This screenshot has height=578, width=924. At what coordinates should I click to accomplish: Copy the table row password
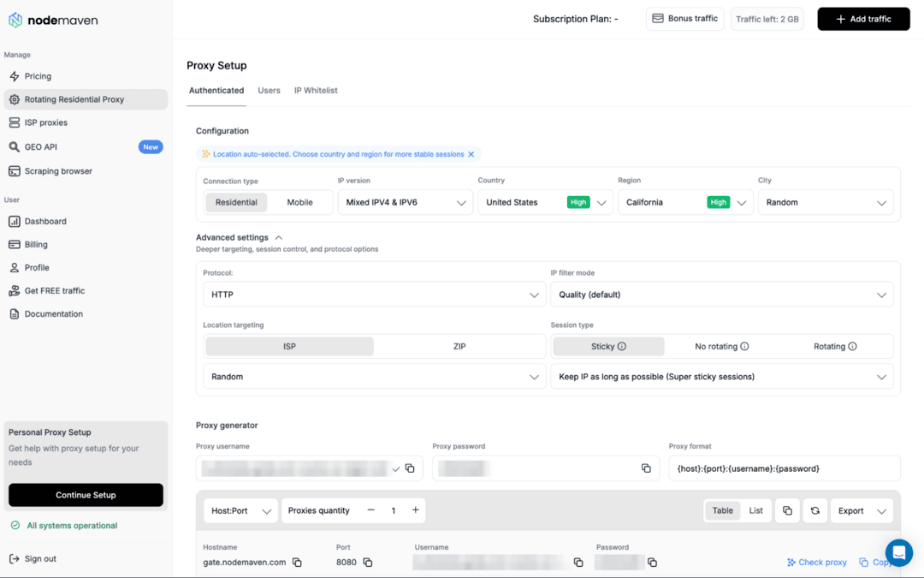coord(652,562)
